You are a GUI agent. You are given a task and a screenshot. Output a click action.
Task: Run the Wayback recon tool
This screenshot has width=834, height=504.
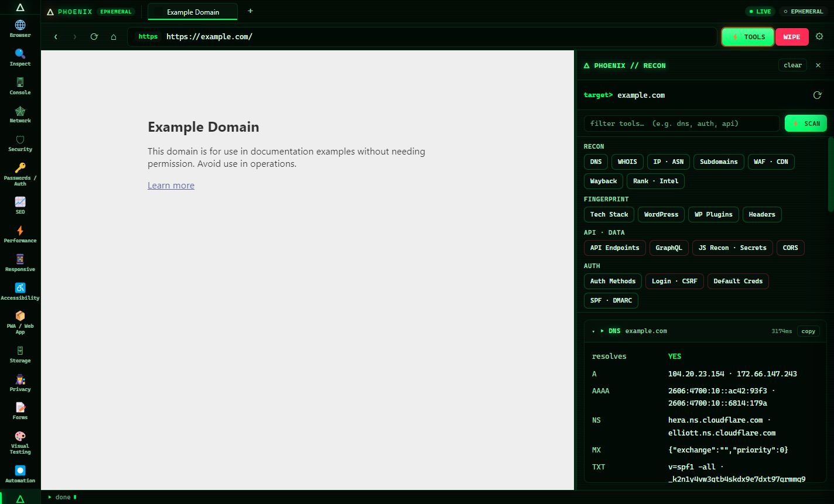[x=603, y=181]
